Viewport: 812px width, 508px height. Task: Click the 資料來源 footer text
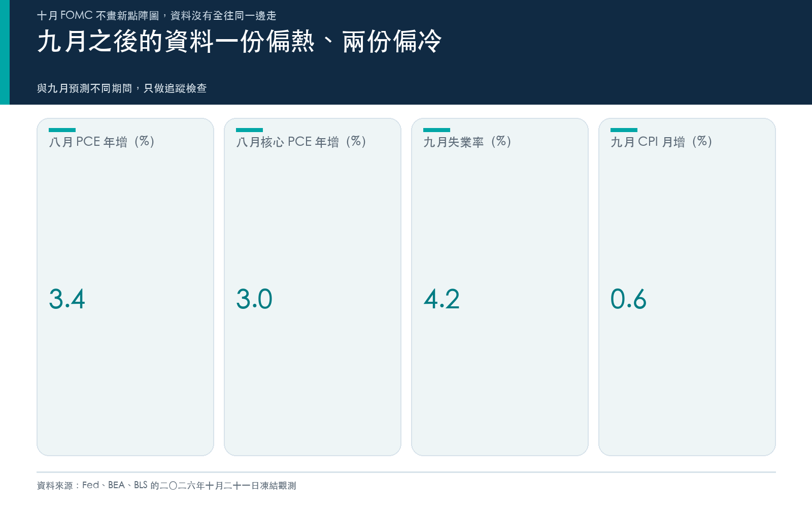pos(166,486)
